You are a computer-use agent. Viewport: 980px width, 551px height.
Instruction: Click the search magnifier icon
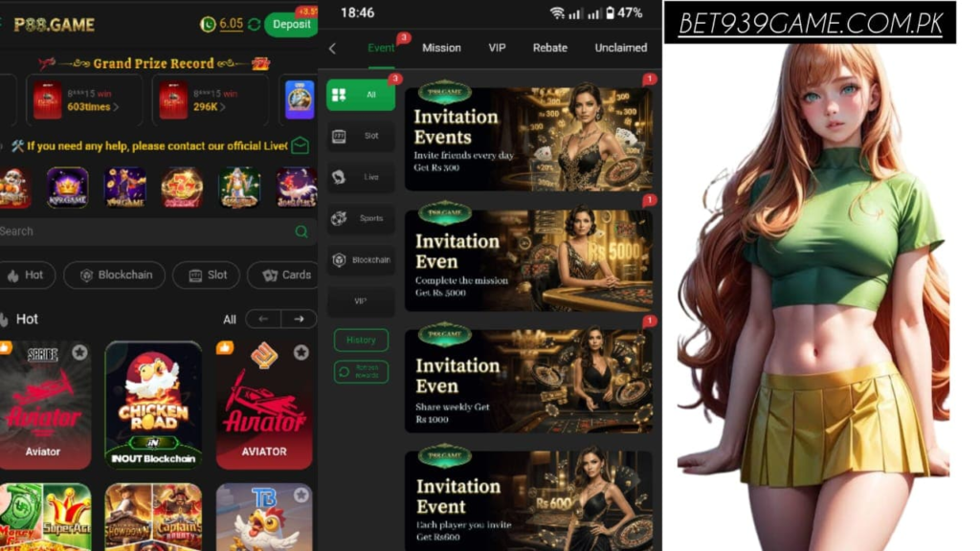coord(301,231)
